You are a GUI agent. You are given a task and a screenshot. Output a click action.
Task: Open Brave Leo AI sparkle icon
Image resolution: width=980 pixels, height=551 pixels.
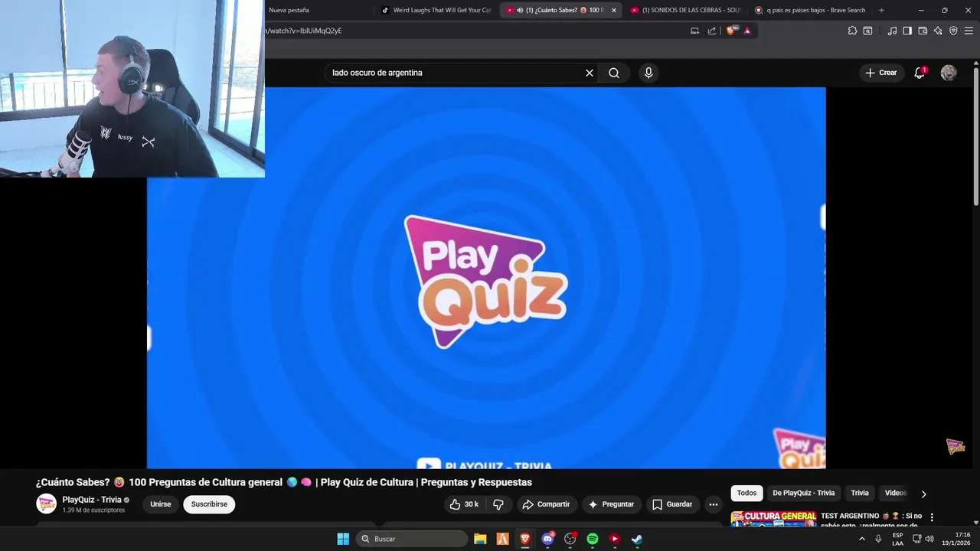tap(938, 31)
